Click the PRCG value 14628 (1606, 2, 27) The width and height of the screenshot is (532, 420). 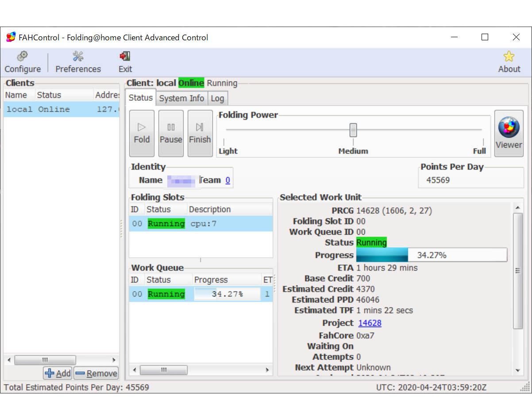[394, 210]
